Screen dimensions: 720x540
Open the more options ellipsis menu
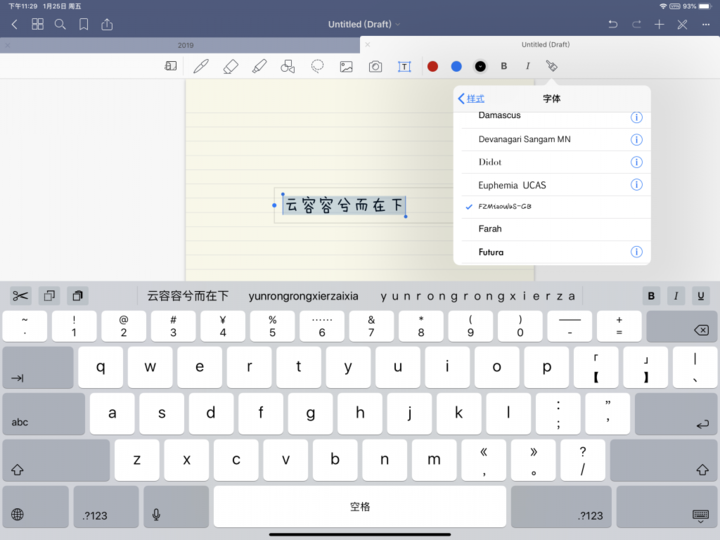[x=706, y=24]
